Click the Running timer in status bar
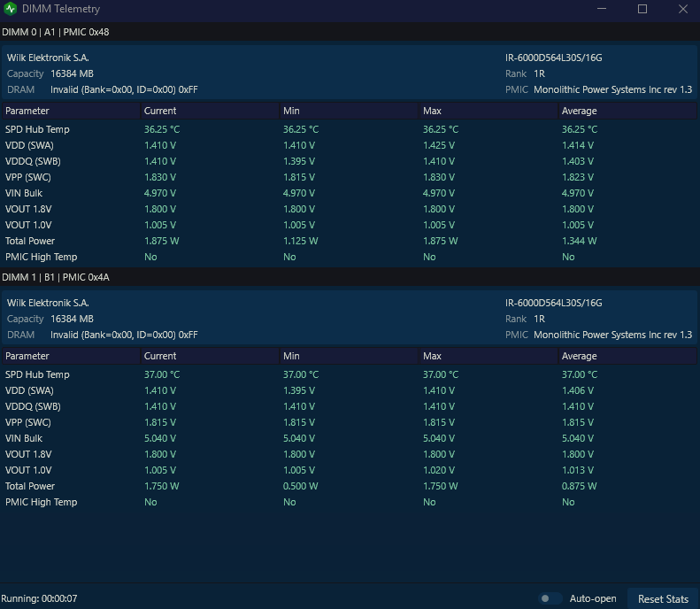The image size is (700, 609). (39, 598)
